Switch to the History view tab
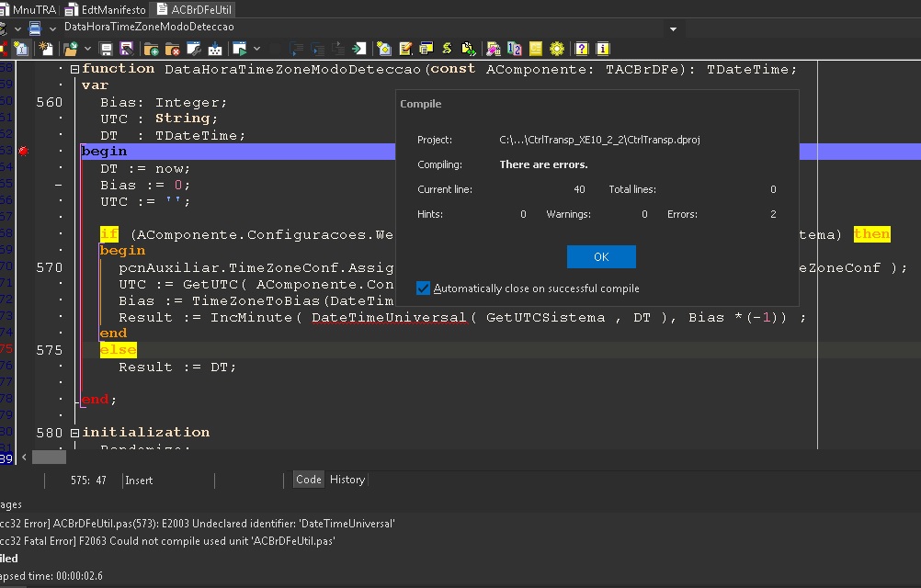This screenshot has height=588, width=921. (347, 480)
